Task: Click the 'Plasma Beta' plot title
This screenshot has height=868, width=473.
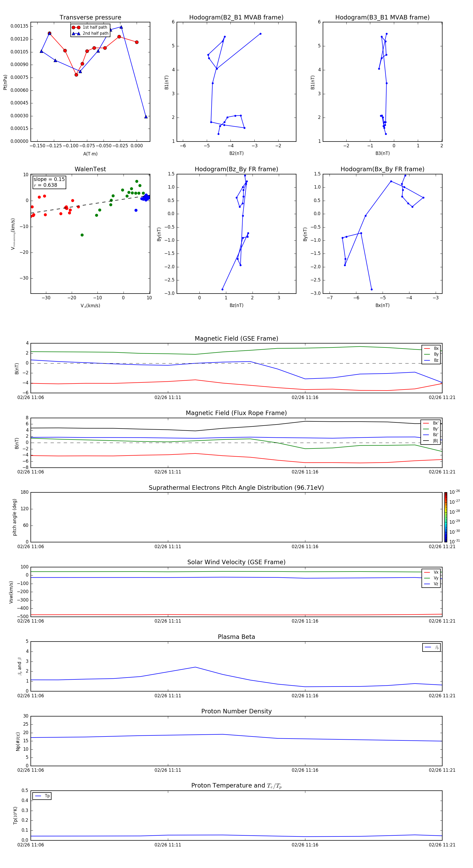Action: point(236,637)
